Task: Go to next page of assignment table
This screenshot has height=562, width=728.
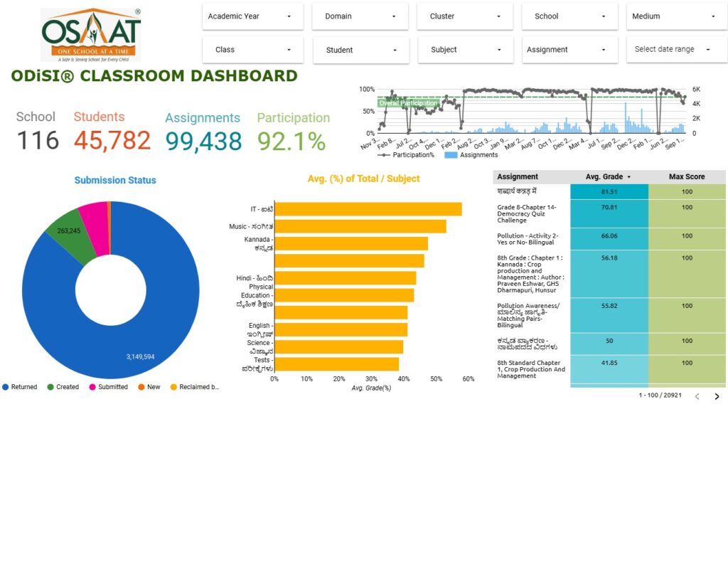Action: [717, 396]
